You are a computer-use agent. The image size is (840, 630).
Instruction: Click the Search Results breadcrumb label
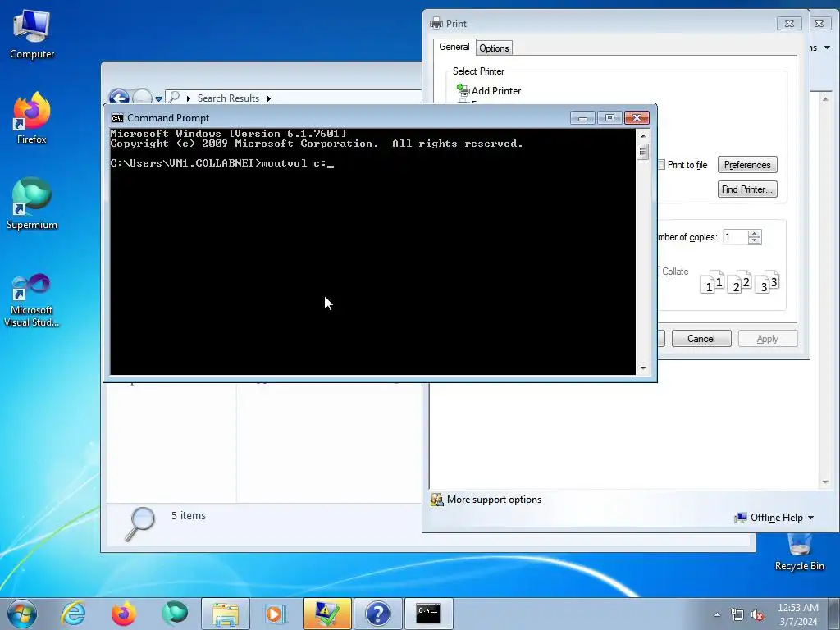(x=228, y=98)
